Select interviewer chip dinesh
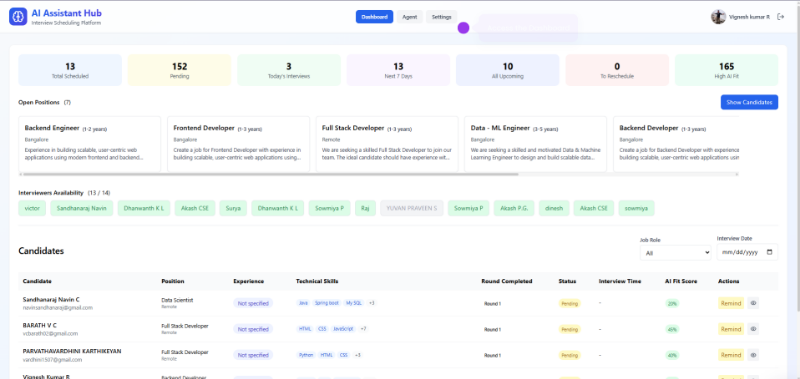The image size is (800, 379). 554,208
